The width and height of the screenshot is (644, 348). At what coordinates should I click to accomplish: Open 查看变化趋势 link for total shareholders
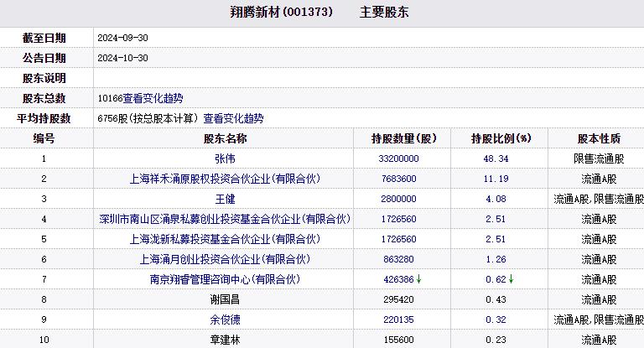(153, 98)
